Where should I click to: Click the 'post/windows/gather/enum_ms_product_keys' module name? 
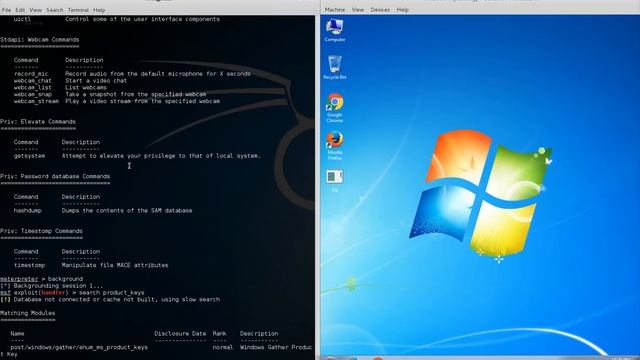[x=79, y=347]
